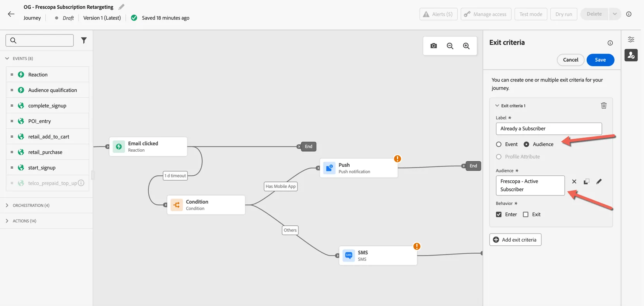Select the Email clicked reaction node
This screenshot has width=644, height=306.
tap(148, 147)
